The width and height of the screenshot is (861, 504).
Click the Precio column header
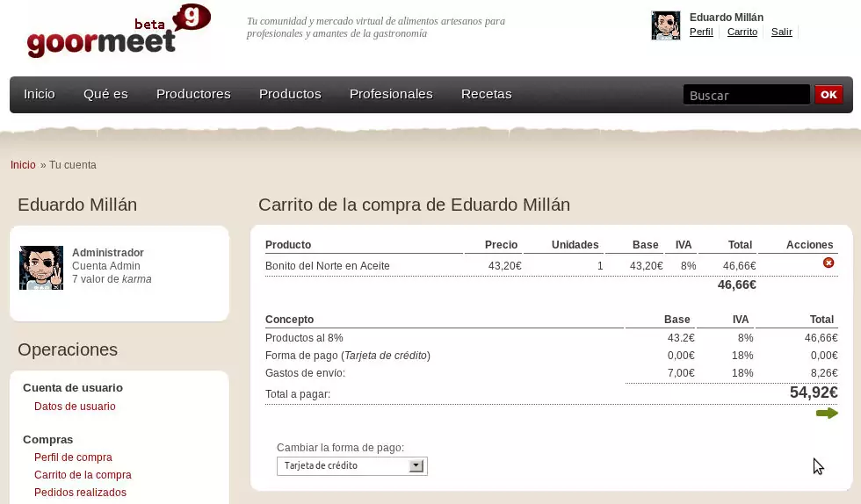point(501,245)
